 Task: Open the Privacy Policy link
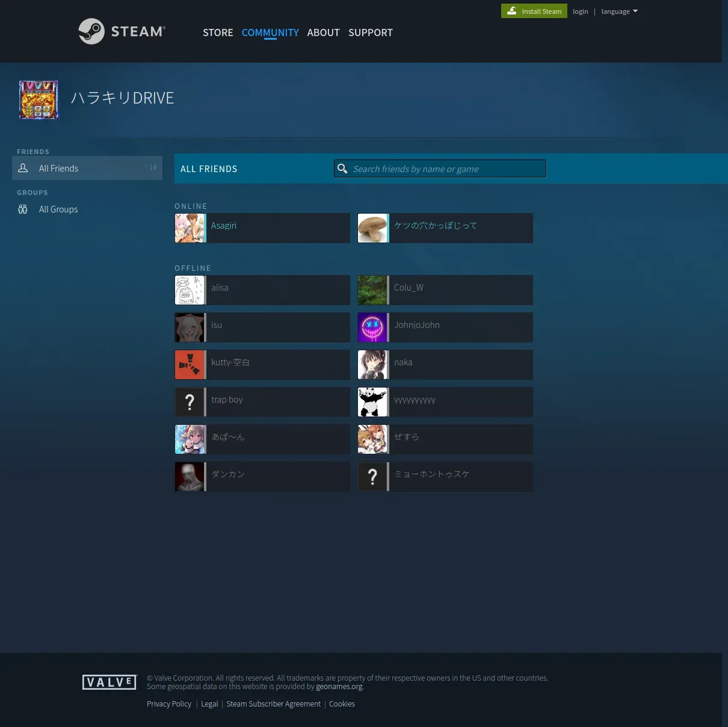(169, 704)
